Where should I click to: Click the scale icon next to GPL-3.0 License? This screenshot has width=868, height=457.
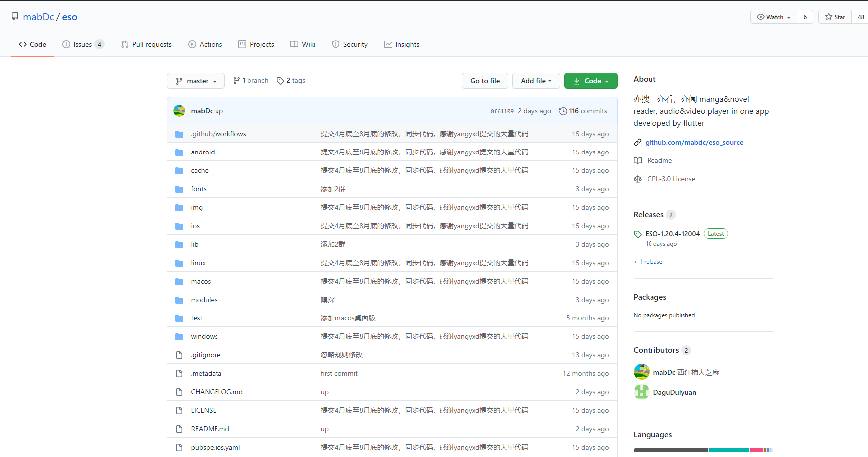point(638,179)
